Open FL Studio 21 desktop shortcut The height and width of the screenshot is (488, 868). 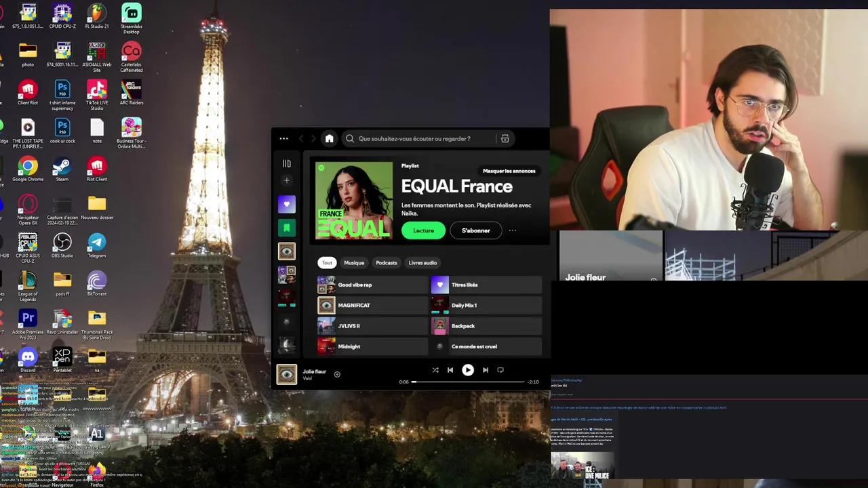pos(97,16)
